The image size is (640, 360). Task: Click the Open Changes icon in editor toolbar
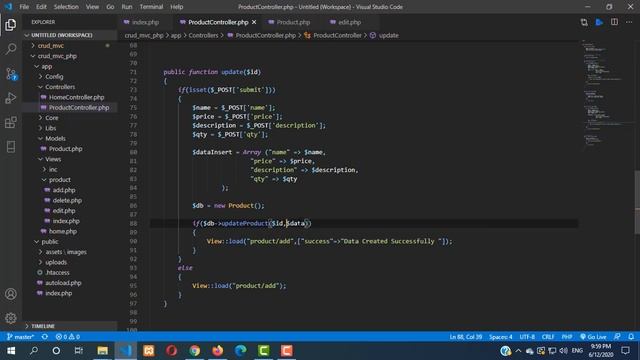click(x=584, y=22)
